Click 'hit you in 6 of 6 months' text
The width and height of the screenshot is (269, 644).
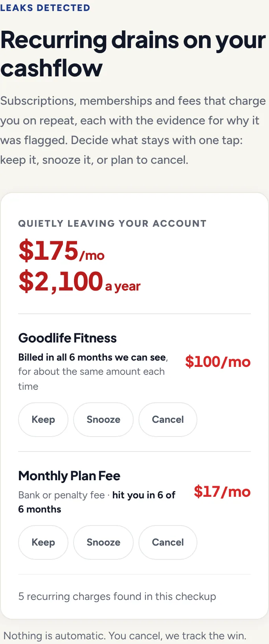point(97,502)
